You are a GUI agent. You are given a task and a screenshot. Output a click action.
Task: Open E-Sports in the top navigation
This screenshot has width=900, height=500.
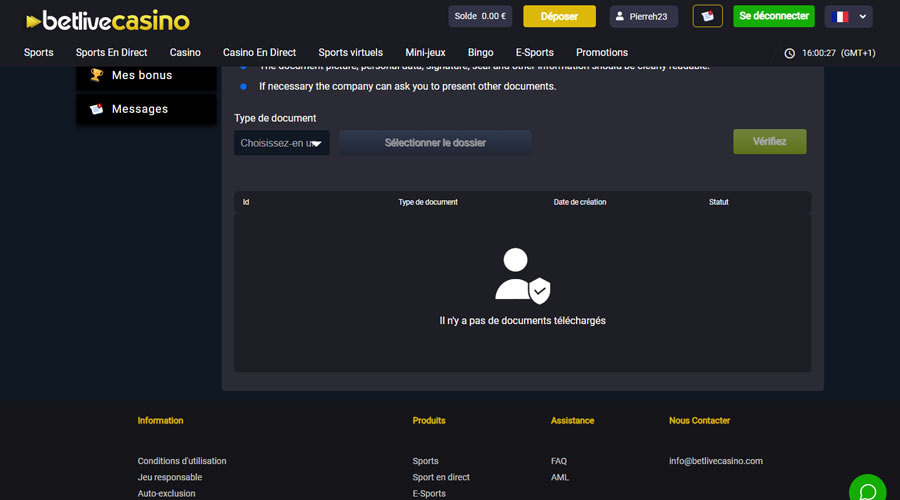[x=534, y=52]
